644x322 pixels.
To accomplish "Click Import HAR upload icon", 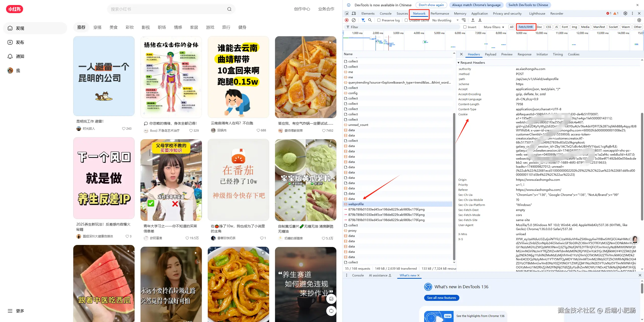I will pos(473,20).
